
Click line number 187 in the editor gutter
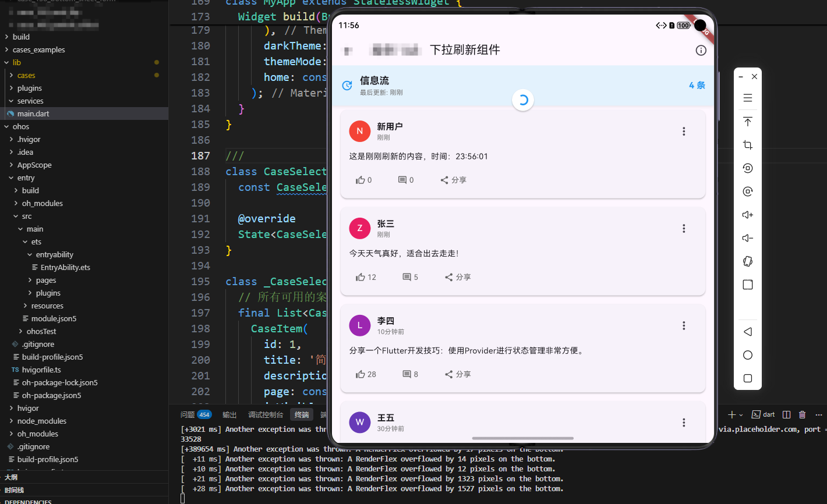[x=200, y=155]
